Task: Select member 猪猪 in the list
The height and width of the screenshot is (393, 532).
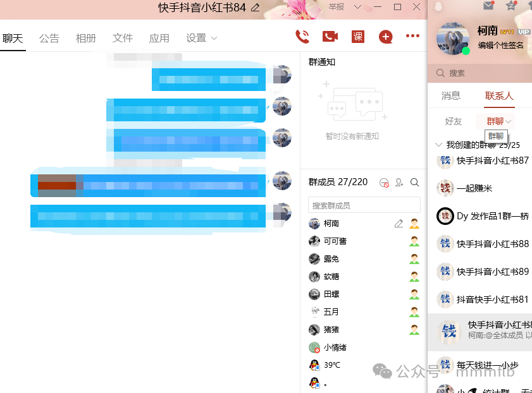Action: click(x=364, y=329)
